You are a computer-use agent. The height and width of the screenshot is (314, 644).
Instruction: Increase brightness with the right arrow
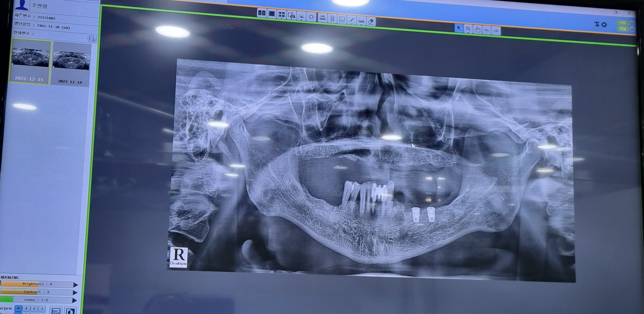coord(76,284)
